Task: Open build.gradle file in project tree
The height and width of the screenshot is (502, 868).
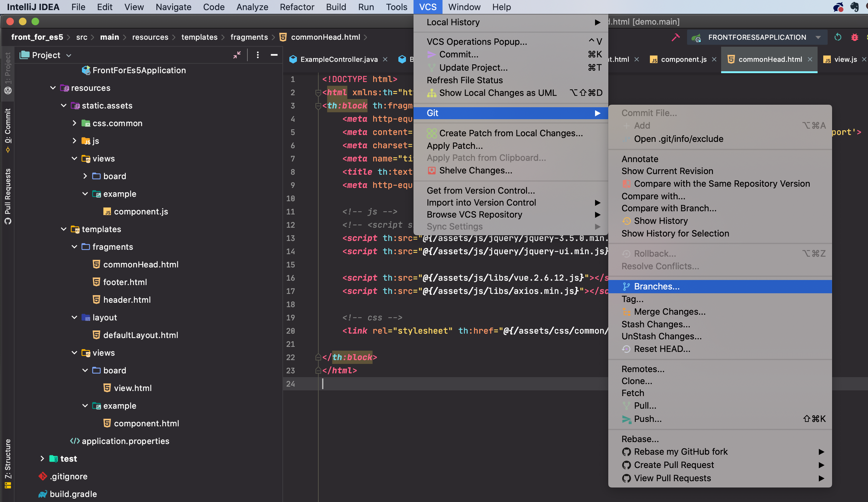Action: (73, 494)
